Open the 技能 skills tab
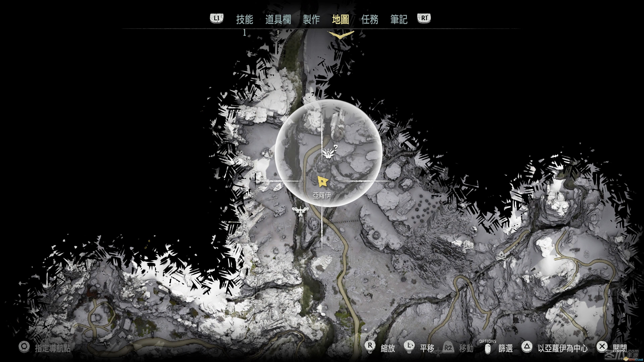This screenshot has height=362, width=644. [245, 19]
